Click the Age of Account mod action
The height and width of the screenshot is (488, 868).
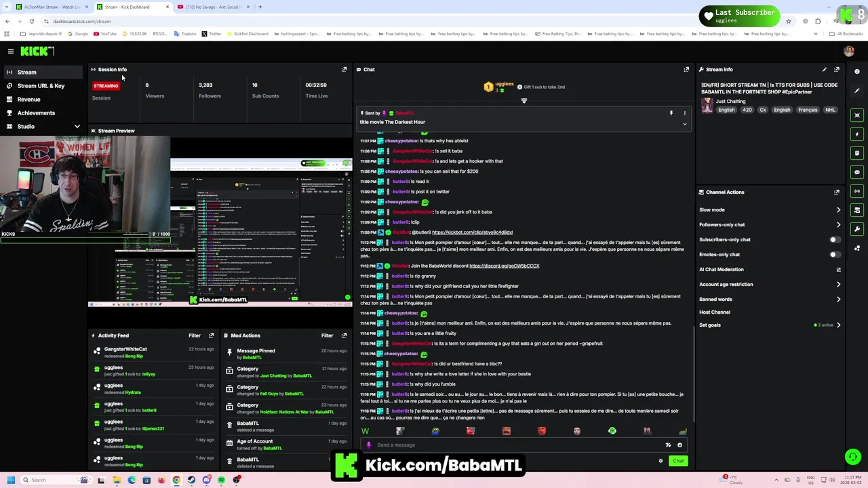254,441
